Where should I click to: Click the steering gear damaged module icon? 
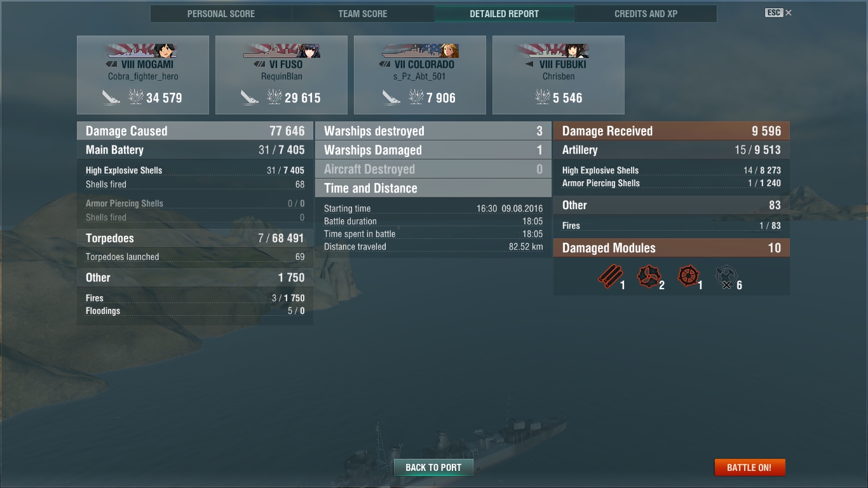(x=688, y=276)
